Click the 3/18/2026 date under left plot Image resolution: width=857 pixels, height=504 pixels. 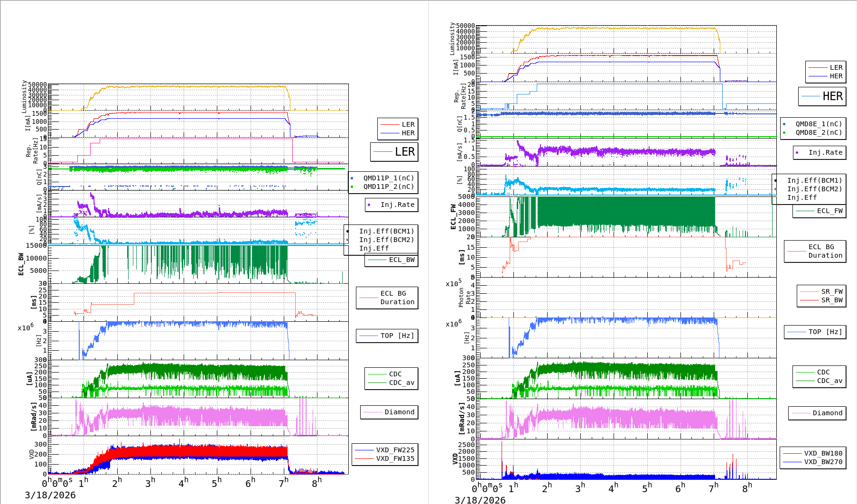point(50,495)
